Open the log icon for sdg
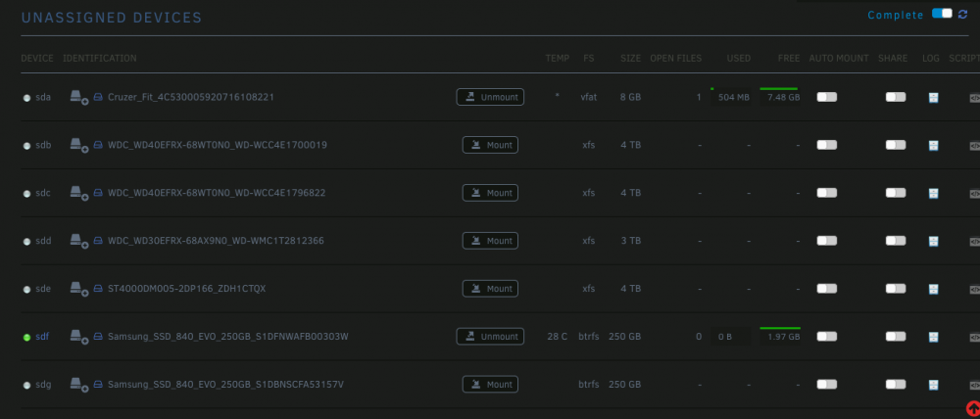The image size is (980, 419). [x=933, y=386]
